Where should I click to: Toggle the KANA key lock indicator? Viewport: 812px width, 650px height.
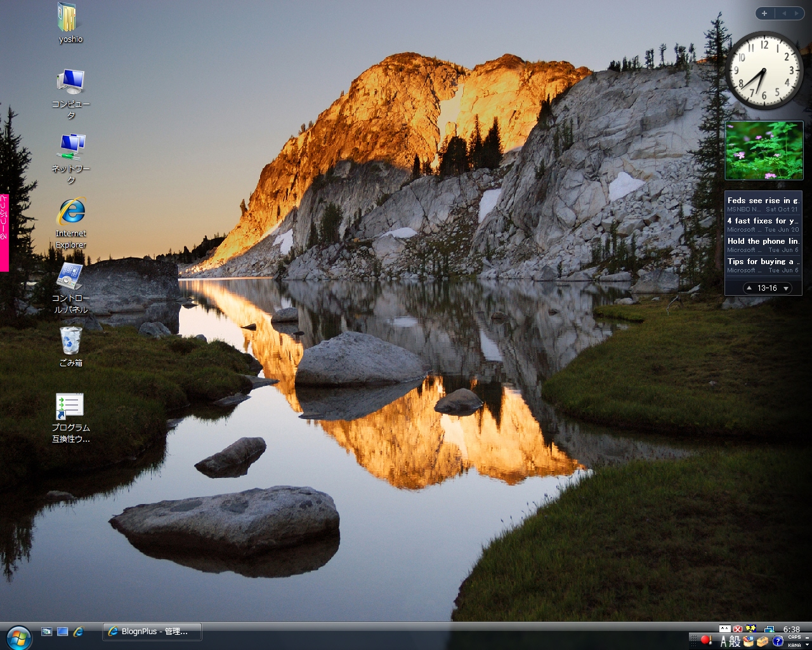[x=794, y=645]
